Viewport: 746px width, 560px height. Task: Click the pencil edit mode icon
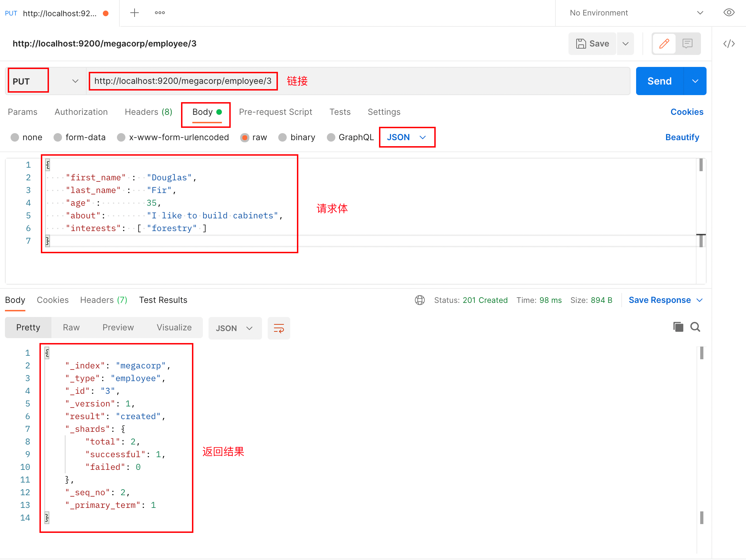tap(664, 44)
